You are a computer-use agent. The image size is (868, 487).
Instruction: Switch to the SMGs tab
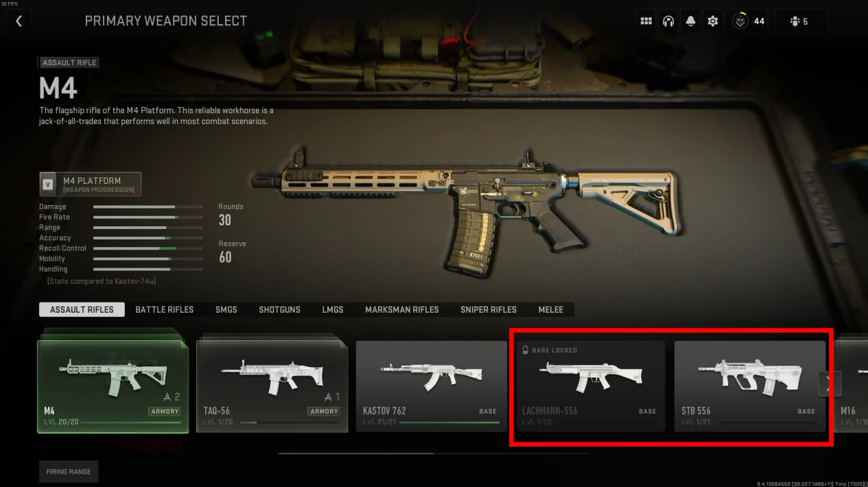(x=226, y=309)
